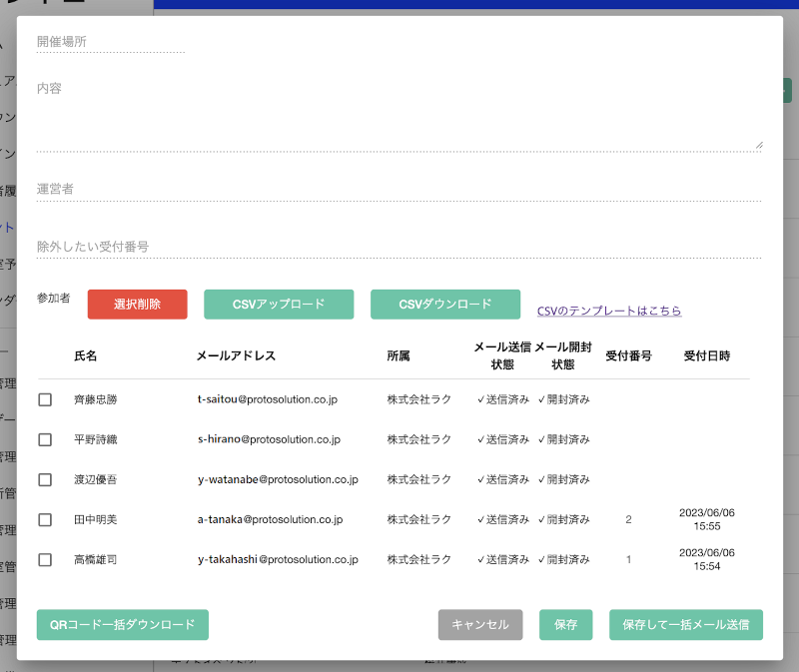Click the 氏名 column header
Viewport: 799px width, 672px height.
click(85, 355)
